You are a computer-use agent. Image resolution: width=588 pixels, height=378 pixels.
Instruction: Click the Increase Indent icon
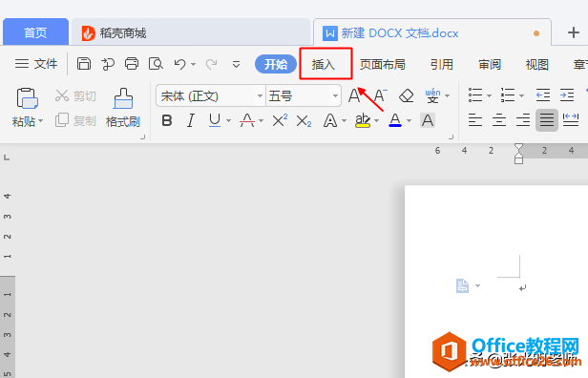(x=567, y=95)
